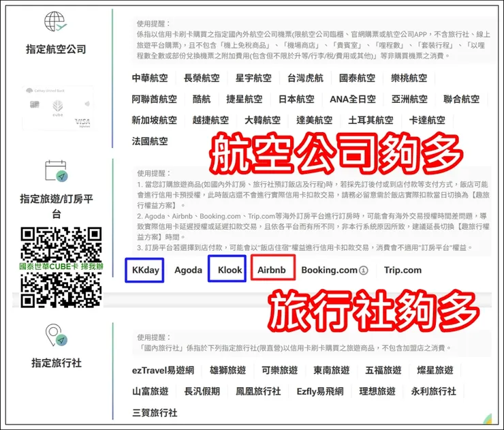Viewport: 504px width, 430px height.
Task: Select 五福旅遊 travel agency
Action: click(383, 371)
